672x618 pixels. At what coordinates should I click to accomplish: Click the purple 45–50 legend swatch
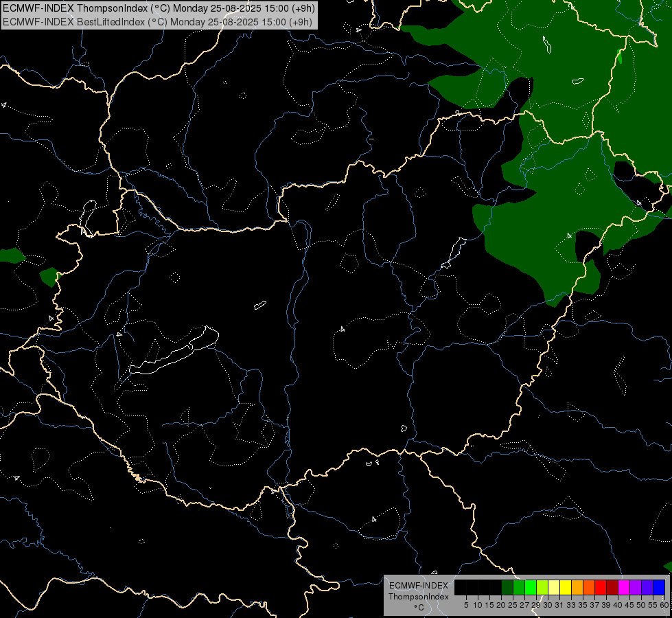636,587
